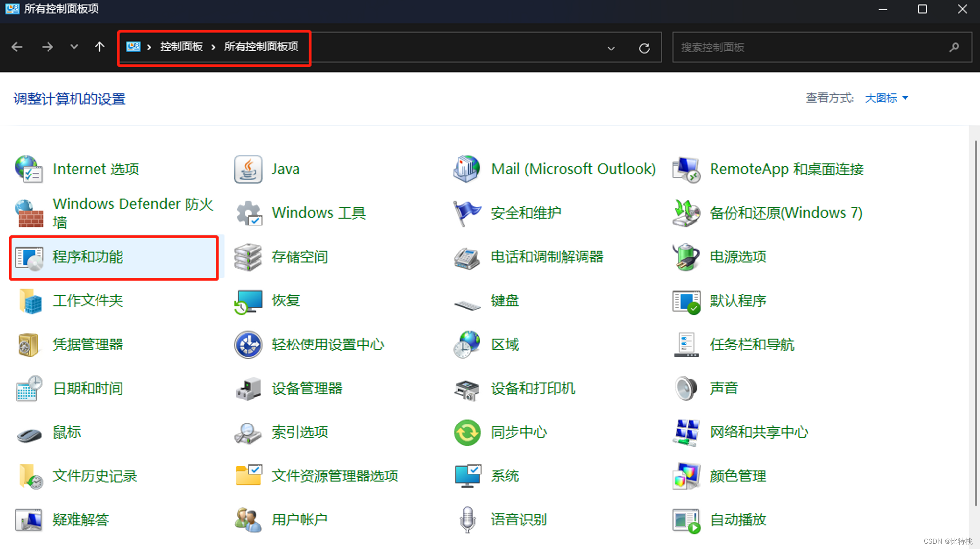The height and width of the screenshot is (549, 980).
Task: Click the 自动播放 icon
Action: pyautogui.click(x=686, y=521)
